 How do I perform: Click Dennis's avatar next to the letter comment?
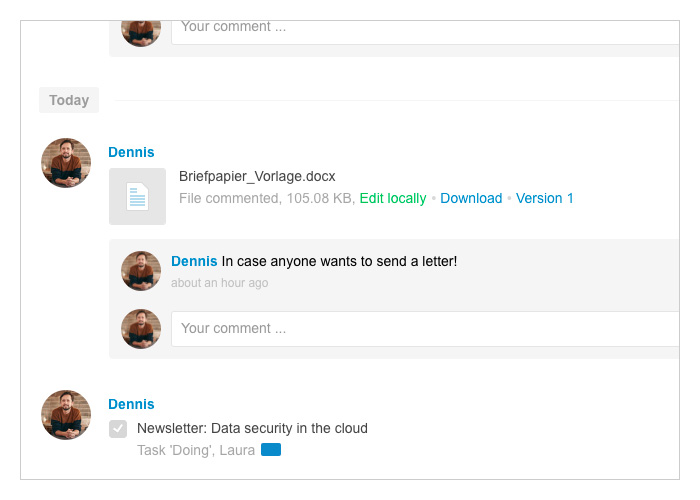pos(141,271)
